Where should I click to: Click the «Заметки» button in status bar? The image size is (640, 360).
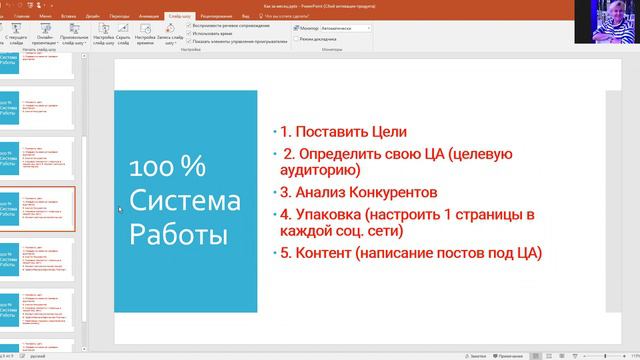coord(476,356)
